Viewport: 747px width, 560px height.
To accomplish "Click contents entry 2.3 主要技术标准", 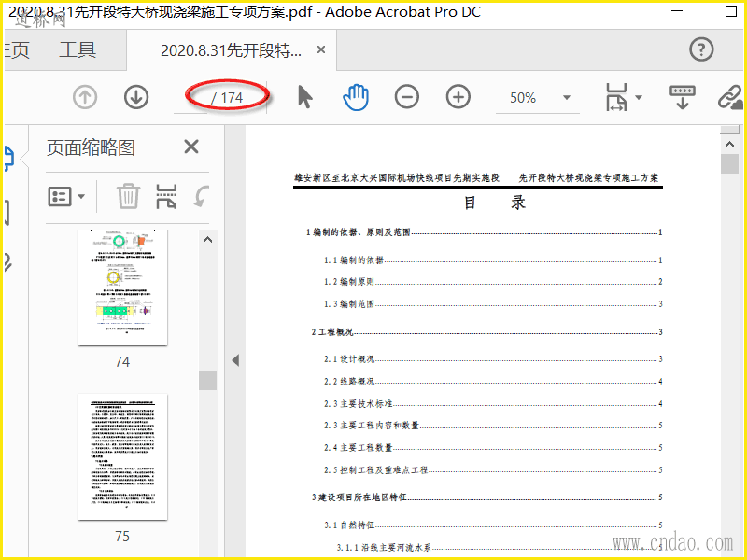I will pos(493,404).
